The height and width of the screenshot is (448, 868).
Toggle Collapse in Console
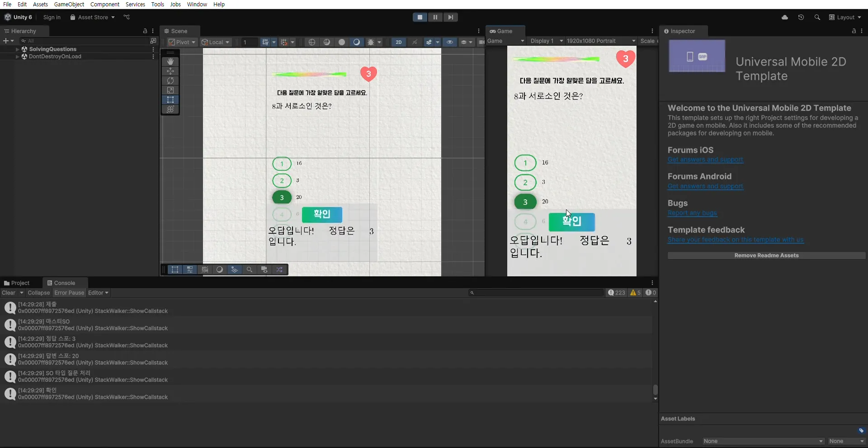38,293
